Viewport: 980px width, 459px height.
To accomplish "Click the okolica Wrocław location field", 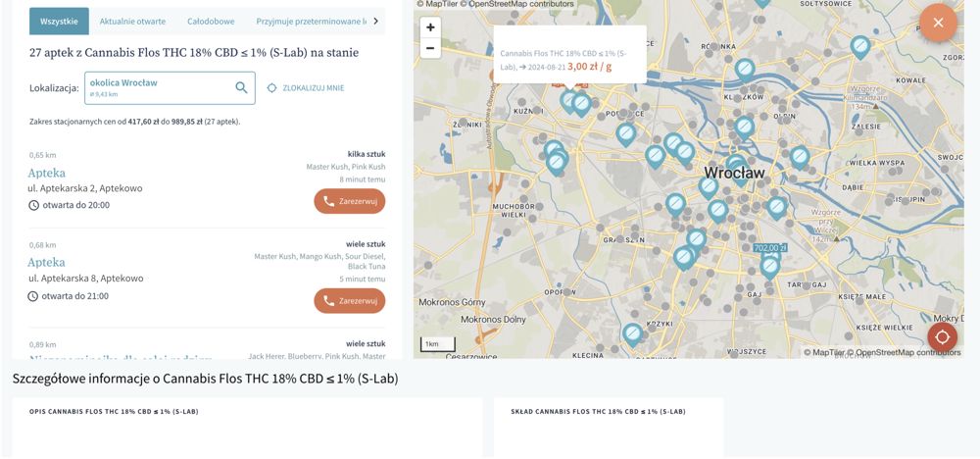I will [x=170, y=88].
